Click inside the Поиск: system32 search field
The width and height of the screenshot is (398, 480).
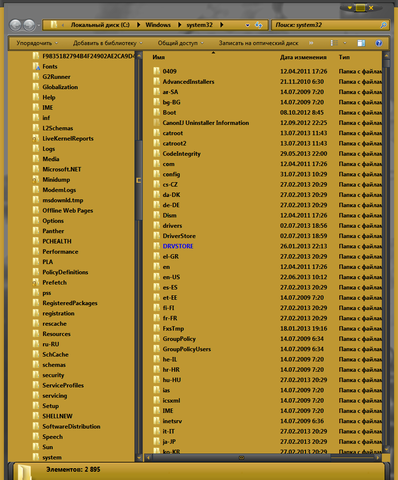click(x=326, y=25)
